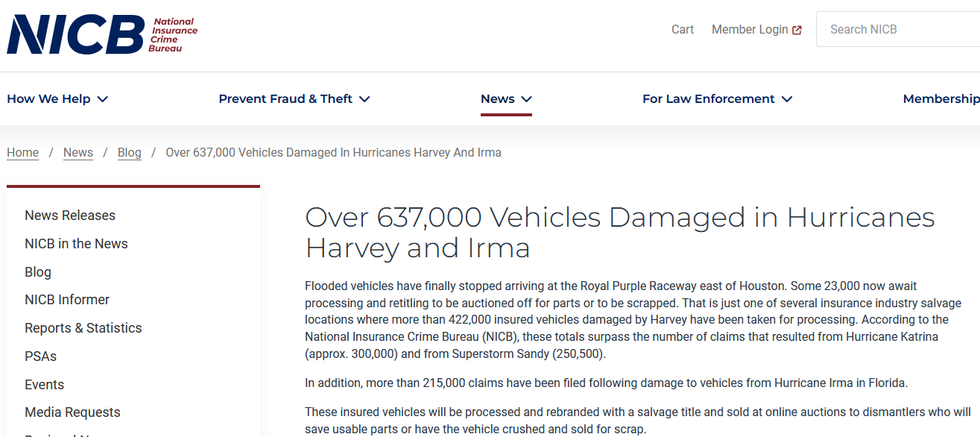
Task: Open the For Law Enforcement menu
Action: [717, 99]
